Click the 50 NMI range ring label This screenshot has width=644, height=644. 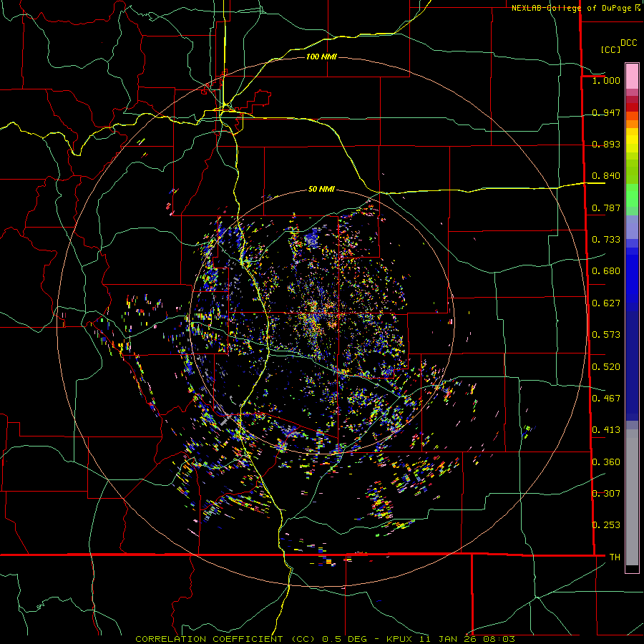coord(321,189)
